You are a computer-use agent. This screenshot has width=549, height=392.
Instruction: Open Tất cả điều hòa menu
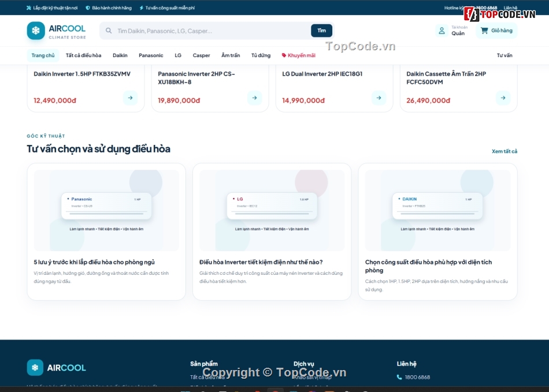click(83, 55)
